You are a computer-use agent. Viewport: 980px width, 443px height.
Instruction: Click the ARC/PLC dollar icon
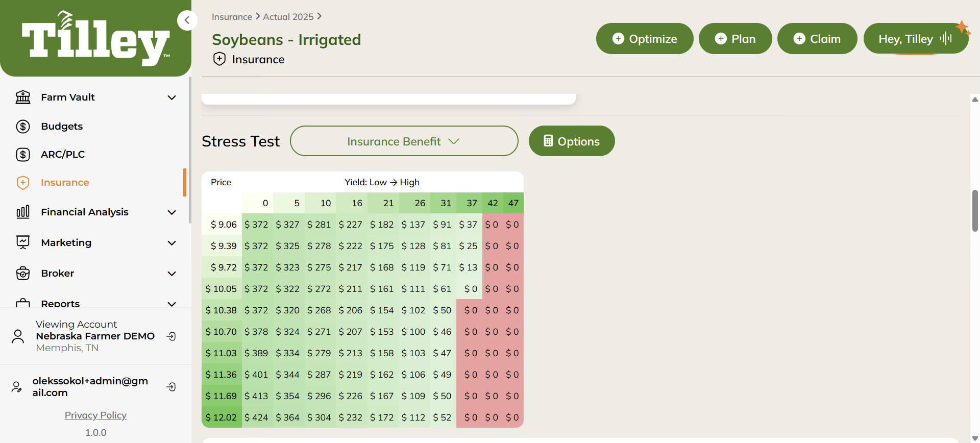click(23, 154)
